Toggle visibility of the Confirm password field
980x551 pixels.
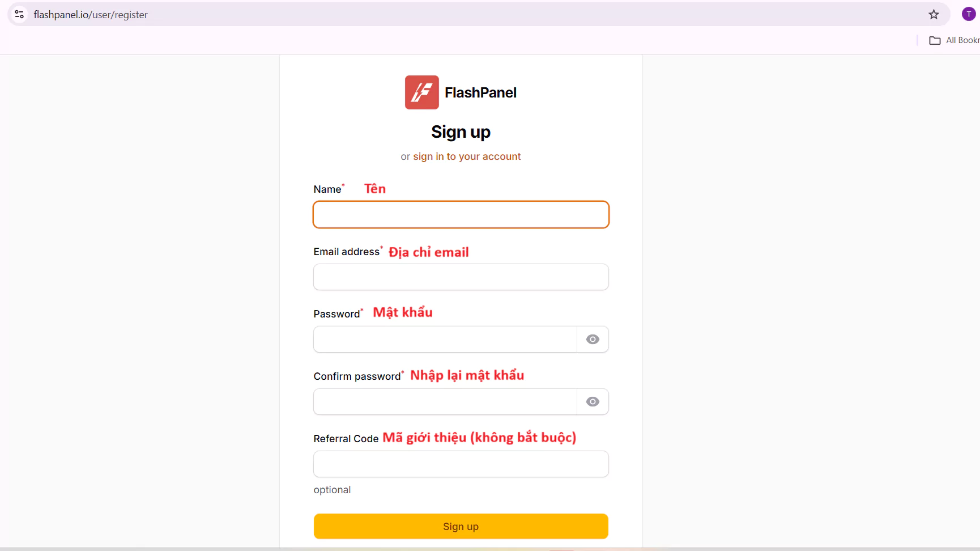point(593,402)
